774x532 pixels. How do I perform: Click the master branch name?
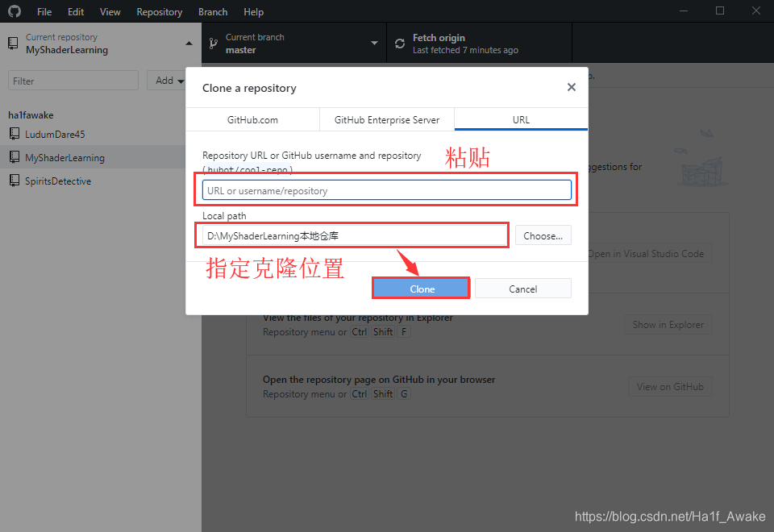240,50
